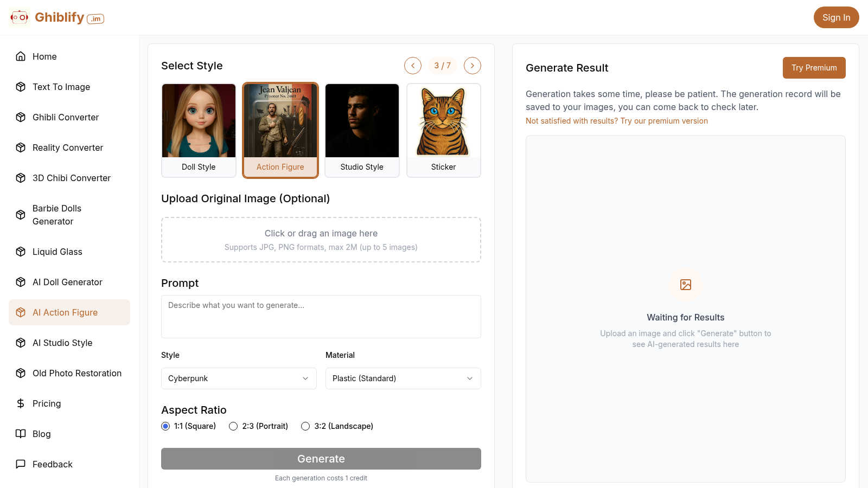Open the Material dropdown showing Plastic (Standard)
This screenshot has width=868, height=488.
[403, 378]
